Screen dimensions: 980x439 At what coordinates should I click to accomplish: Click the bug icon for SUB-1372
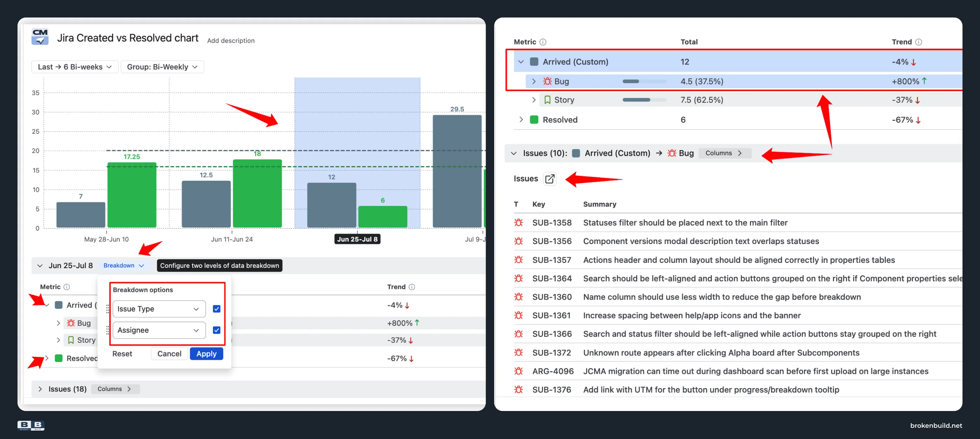tap(519, 353)
